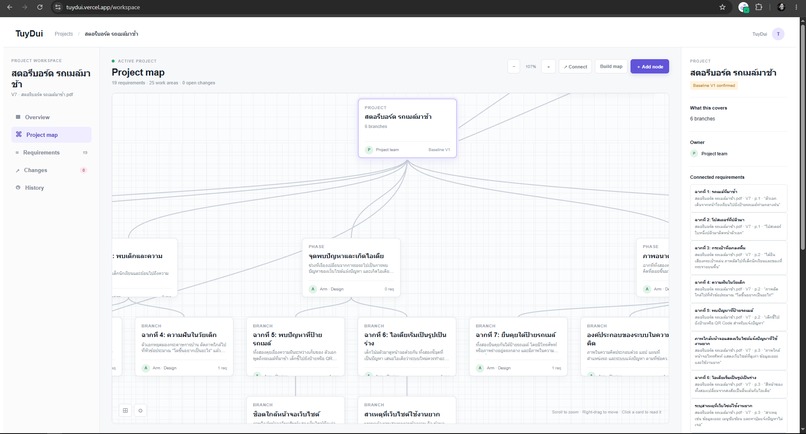Open the site information icon in the address bar
Viewport: 806px width, 434px height.
click(58, 7)
